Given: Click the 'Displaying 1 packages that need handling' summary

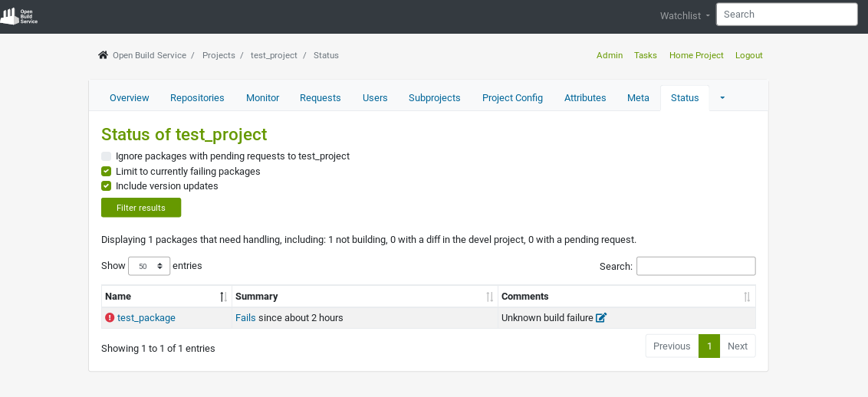Looking at the screenshot, I should coord(369,240).
